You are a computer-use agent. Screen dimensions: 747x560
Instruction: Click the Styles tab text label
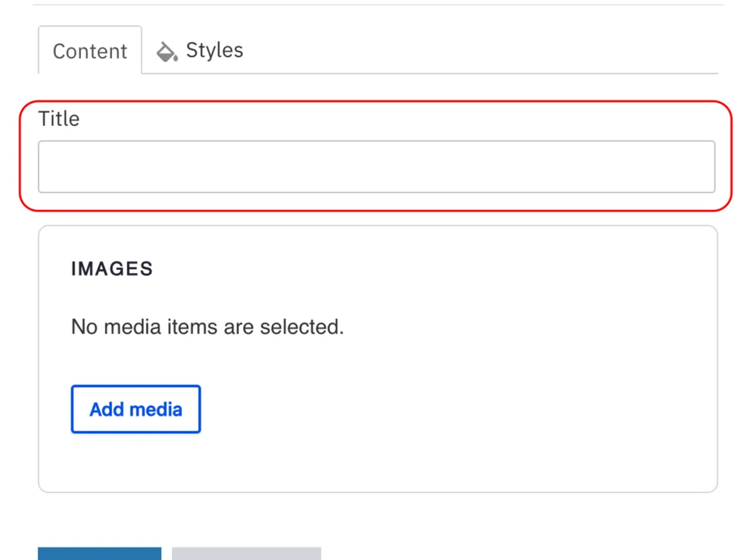point(214,50)
